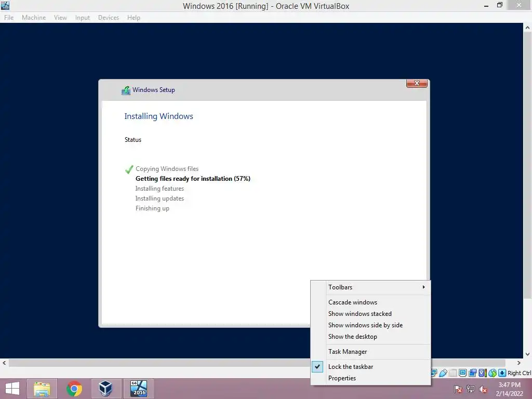Screen dimensions: 532x399
Task: Click the Windows Setup title icon
Action: (x=126, y=90)
